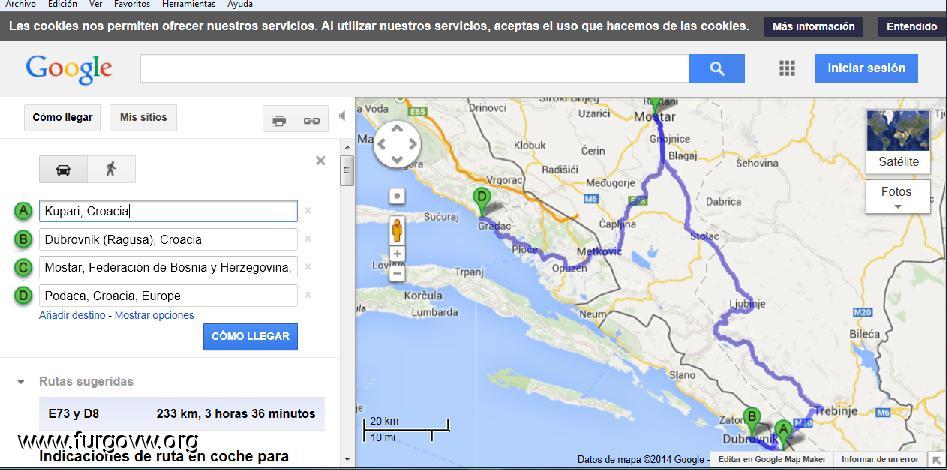This screenshot has height=470, width=947.
Task: Click the Dubrovnik (Ragusa) input field
Action: click(168, 239)
